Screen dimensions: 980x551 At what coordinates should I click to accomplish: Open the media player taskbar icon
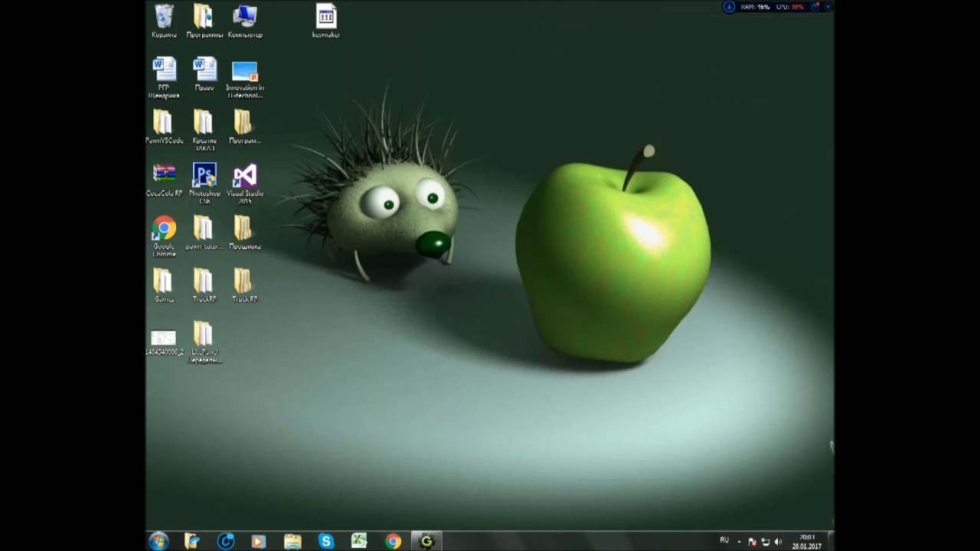coord(258,541)
